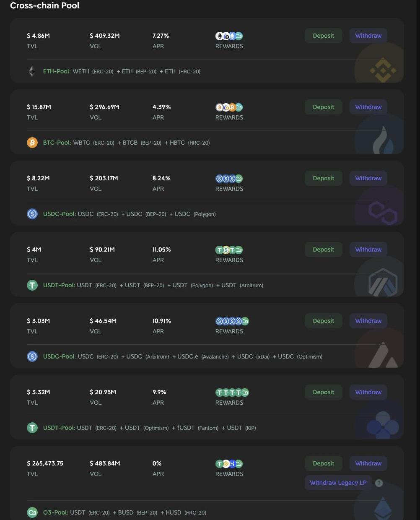Deposit into the $8.22M TVL USDC-Pool

coord(324,178)
